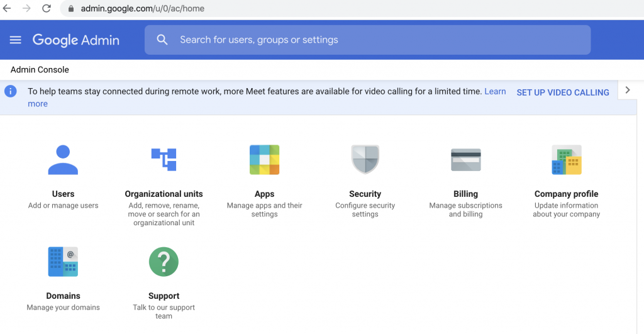Click the Security heading label

click(x=365, y=194)
